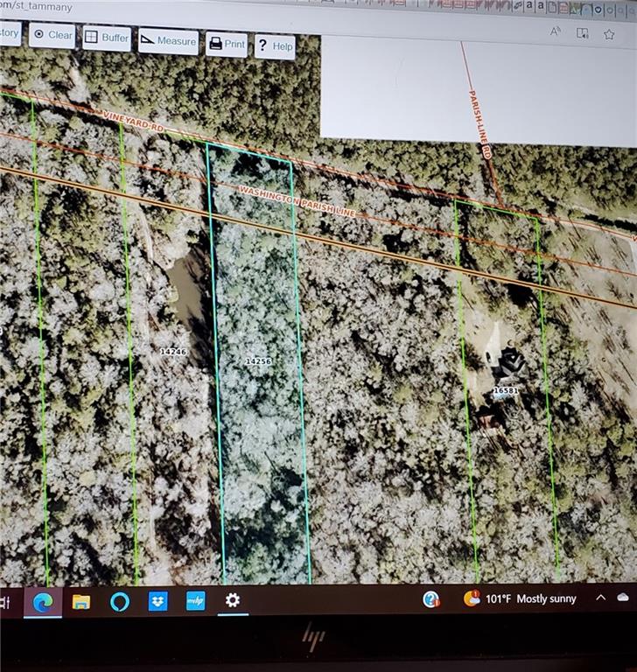Open Settings gear in the taskbar
The height and width of the screenshot is (672, 637).
point(233,600)
